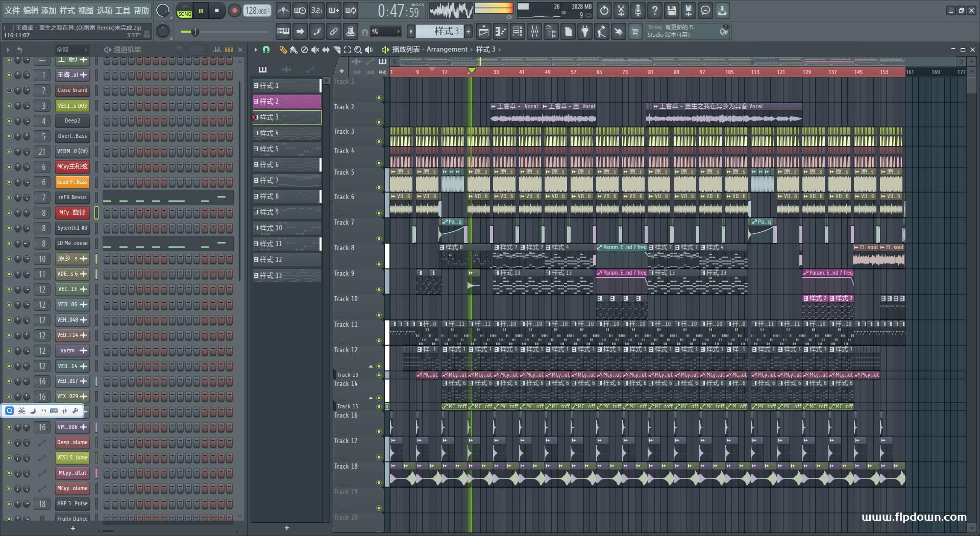Toggle the record button
The height and width of the screenshot is (536, 980).
234,11
